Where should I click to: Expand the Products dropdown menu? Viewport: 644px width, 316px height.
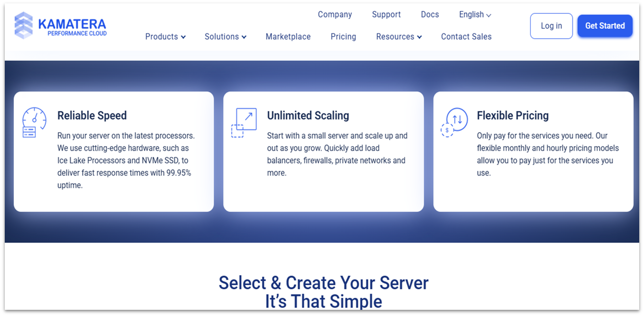tap(165, 37)
